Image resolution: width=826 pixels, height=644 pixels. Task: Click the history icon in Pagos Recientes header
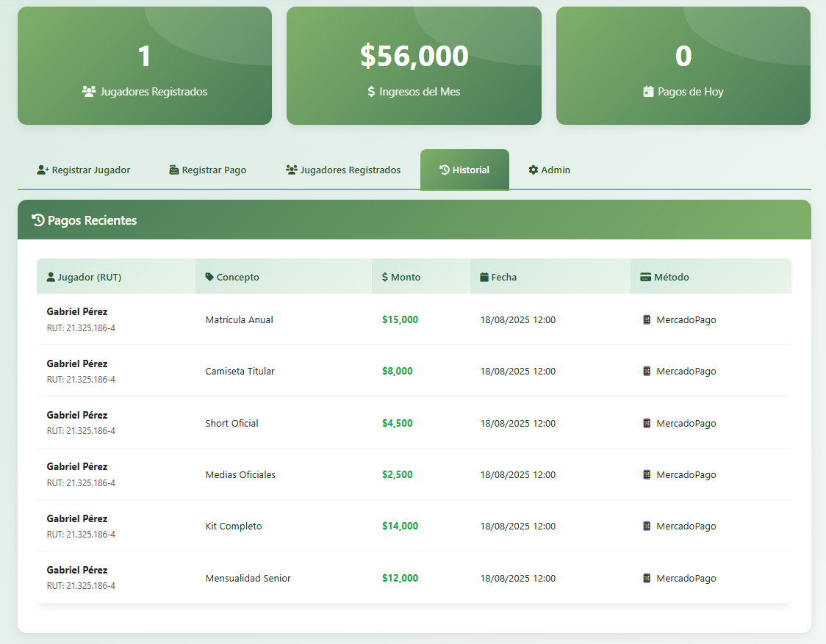pos(38,220)
